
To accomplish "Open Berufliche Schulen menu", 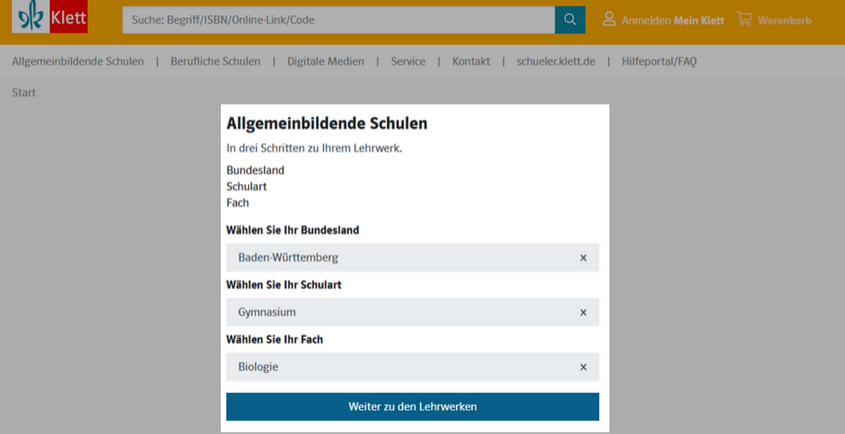I will click(216, 61).
